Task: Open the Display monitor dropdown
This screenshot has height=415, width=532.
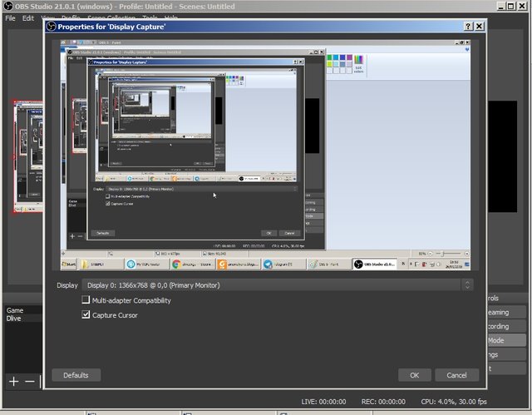Action: (278, 285)
